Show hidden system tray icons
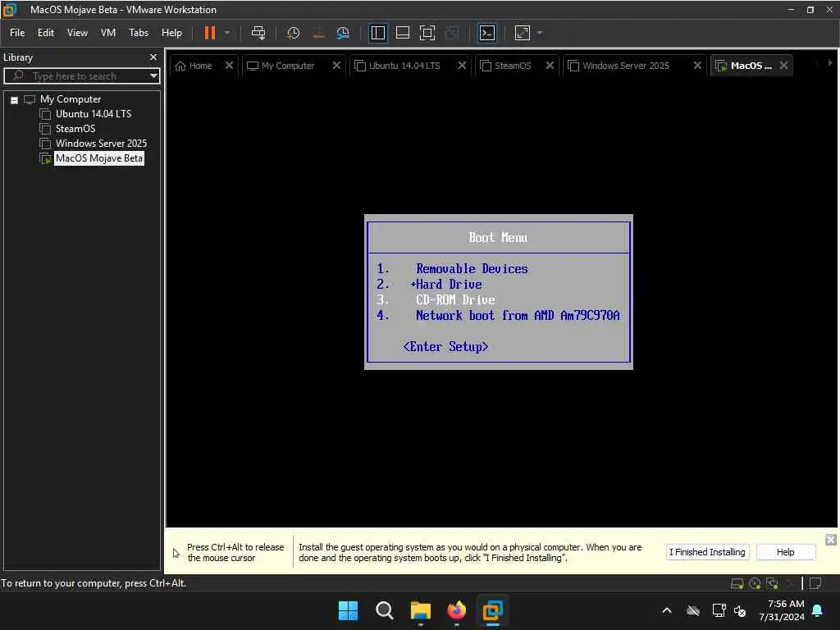 click(x=667, y=610)
